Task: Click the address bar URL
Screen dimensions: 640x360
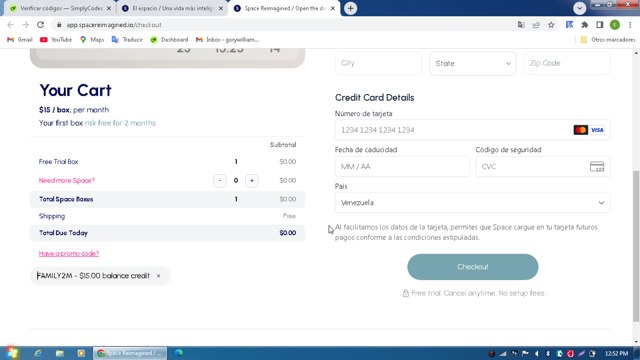Action: point(114,25)
